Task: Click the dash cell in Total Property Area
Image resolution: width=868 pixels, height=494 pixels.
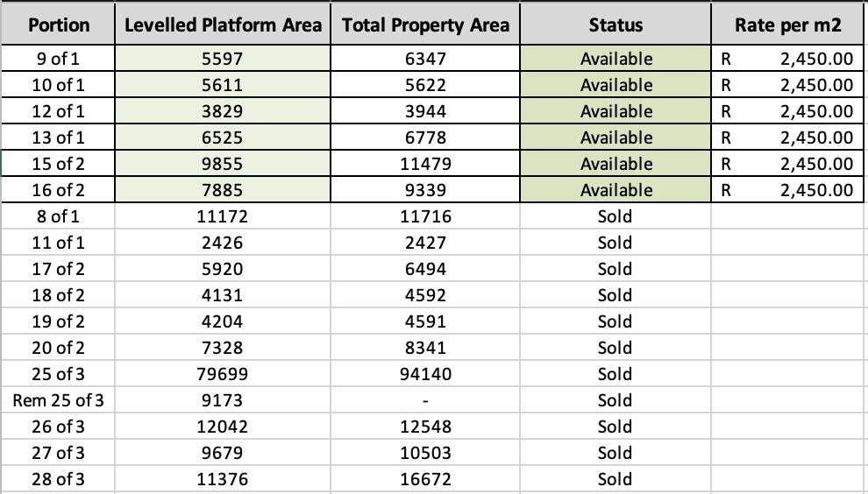Action: tap(425, 400)
